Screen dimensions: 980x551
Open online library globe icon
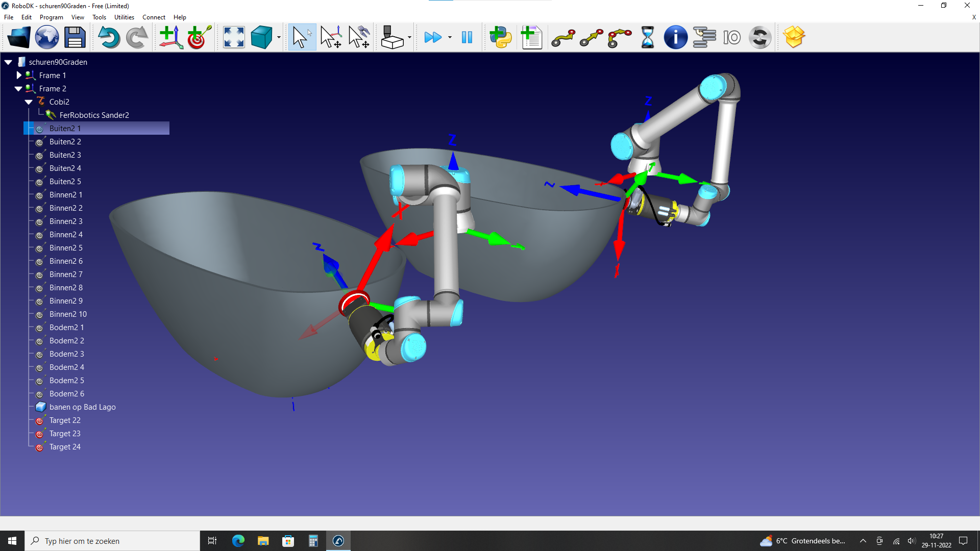point(47,37)
